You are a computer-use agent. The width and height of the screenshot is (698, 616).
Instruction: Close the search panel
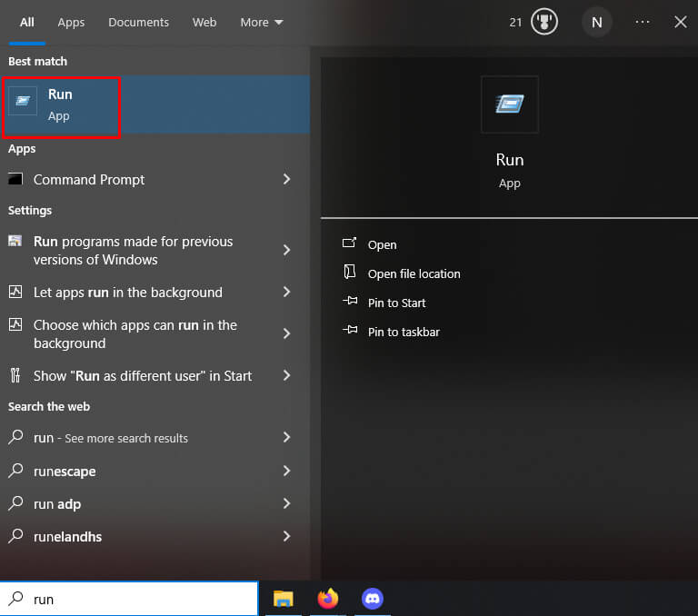point(680,22)
